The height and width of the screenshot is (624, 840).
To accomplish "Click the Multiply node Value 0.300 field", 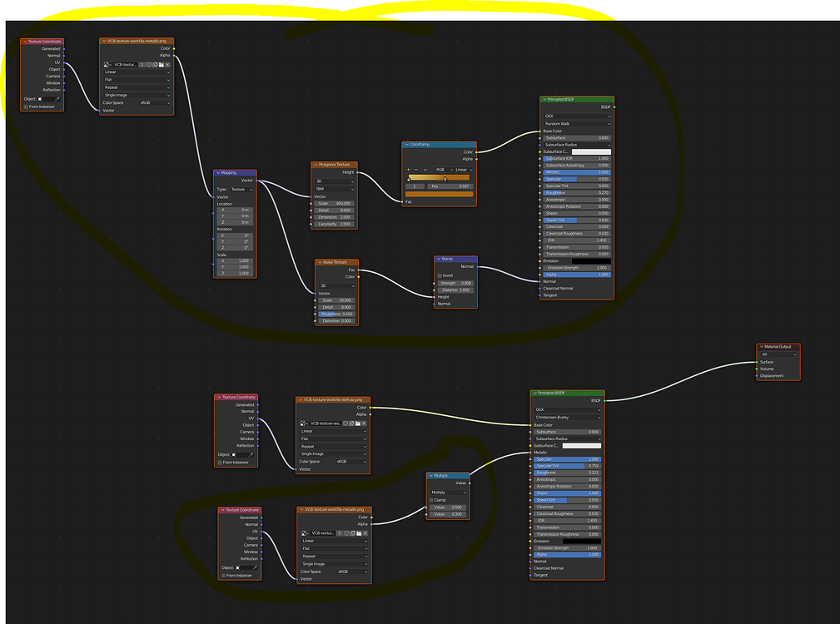I will click(449, 514).
